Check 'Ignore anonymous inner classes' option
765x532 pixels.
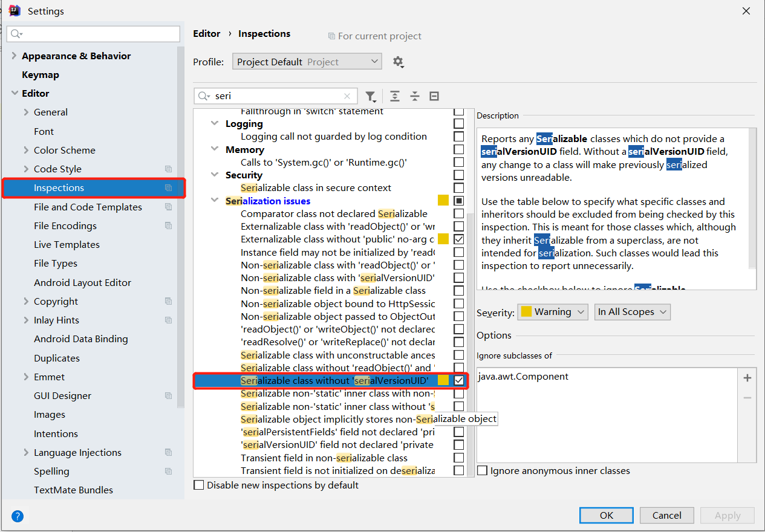(482, 470)
